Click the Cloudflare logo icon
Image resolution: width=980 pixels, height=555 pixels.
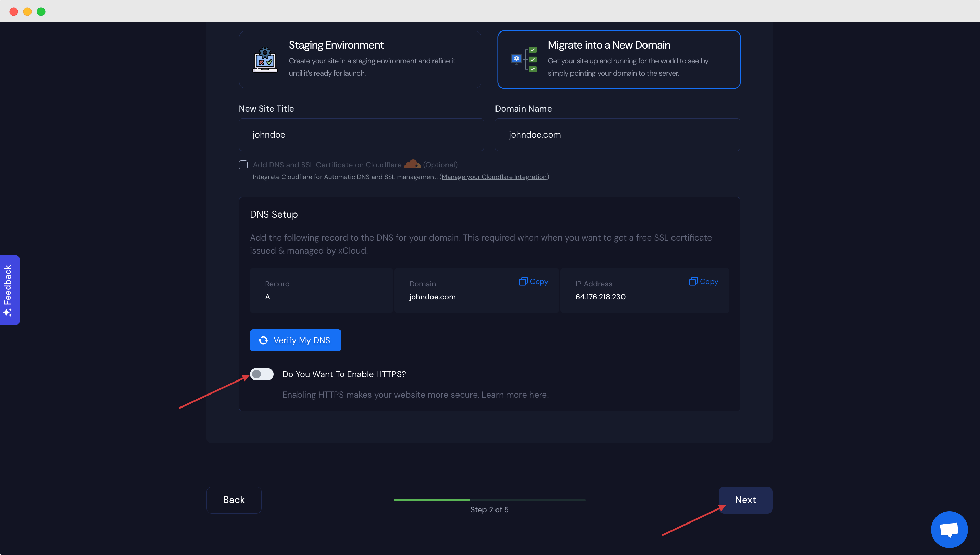tap(412, 164)
